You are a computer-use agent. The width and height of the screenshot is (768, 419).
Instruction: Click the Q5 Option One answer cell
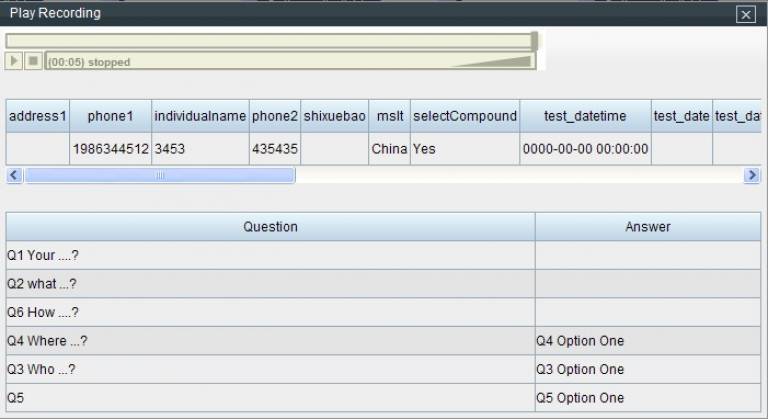point(647,398)
